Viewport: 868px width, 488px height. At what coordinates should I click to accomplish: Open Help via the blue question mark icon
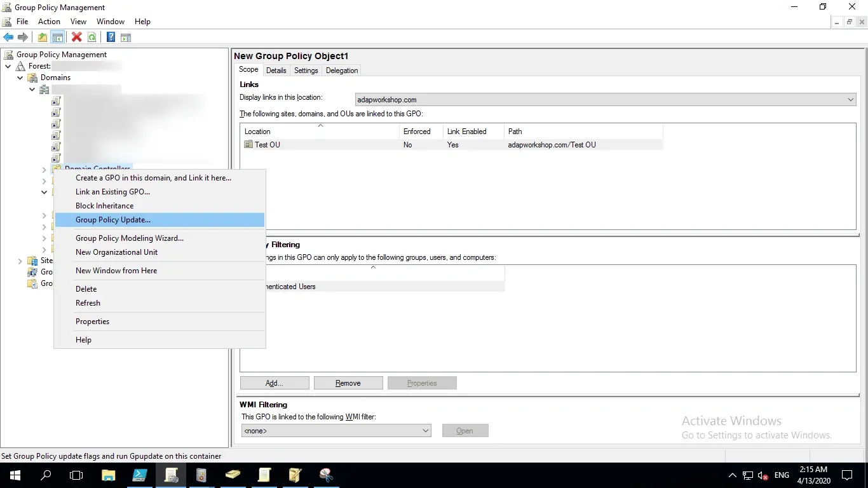pyautogui.click(x=111, y=37)
